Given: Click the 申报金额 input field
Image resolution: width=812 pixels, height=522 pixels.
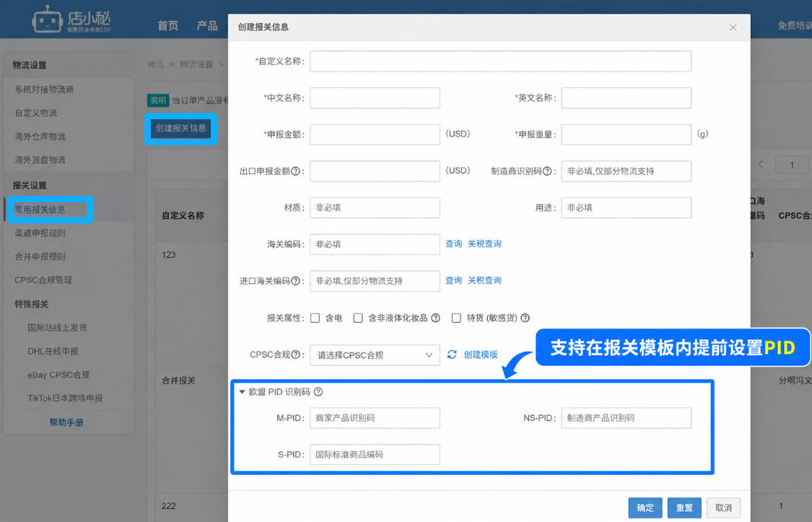Looking at the screenshot, I should (x=375, y=134).
